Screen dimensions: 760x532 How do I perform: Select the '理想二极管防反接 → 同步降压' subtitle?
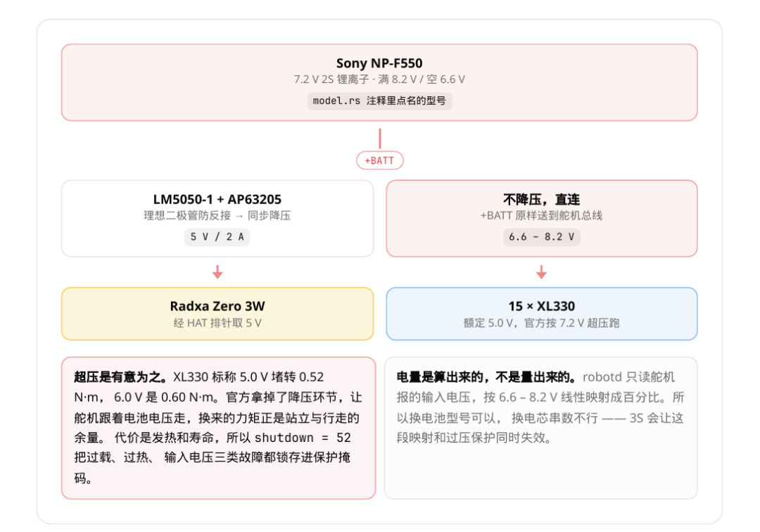pos(217,215)
